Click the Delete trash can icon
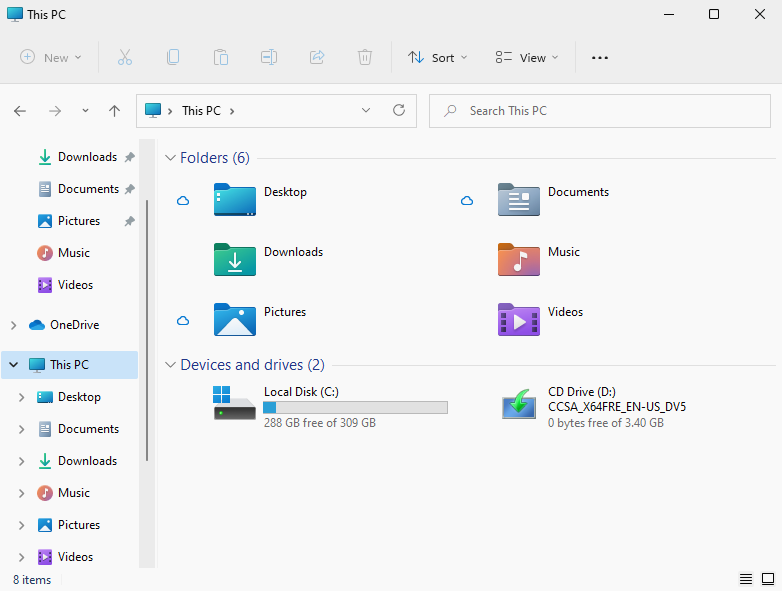 point(365,57)
